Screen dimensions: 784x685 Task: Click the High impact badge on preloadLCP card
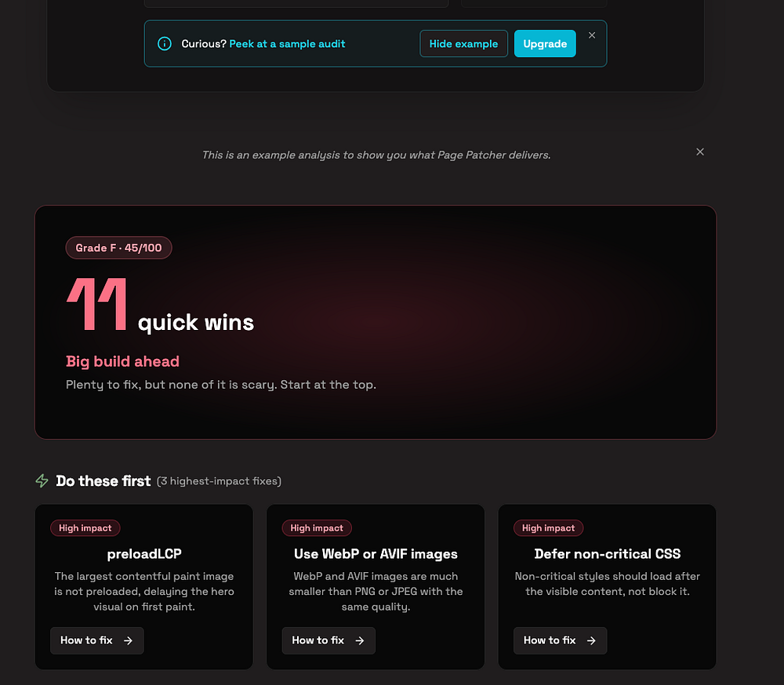click(85, 528)
